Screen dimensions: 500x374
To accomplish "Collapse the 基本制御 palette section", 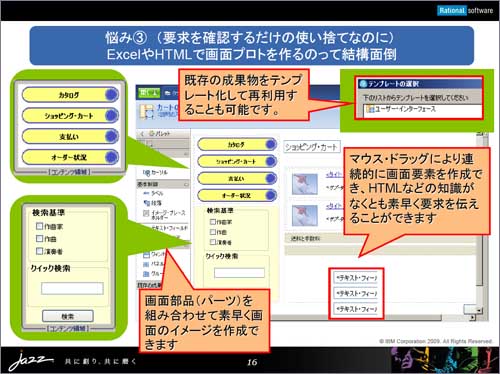I will (x=186, y=184).
